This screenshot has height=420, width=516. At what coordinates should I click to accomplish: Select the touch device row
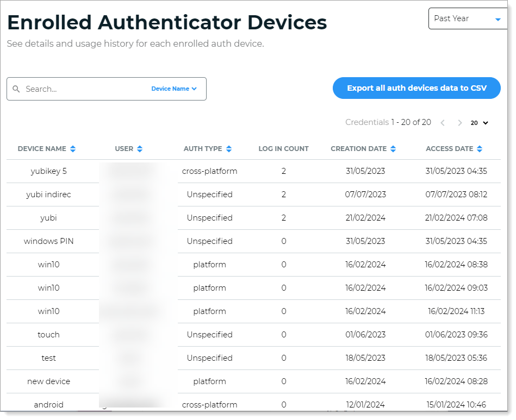tap(49, 334)
